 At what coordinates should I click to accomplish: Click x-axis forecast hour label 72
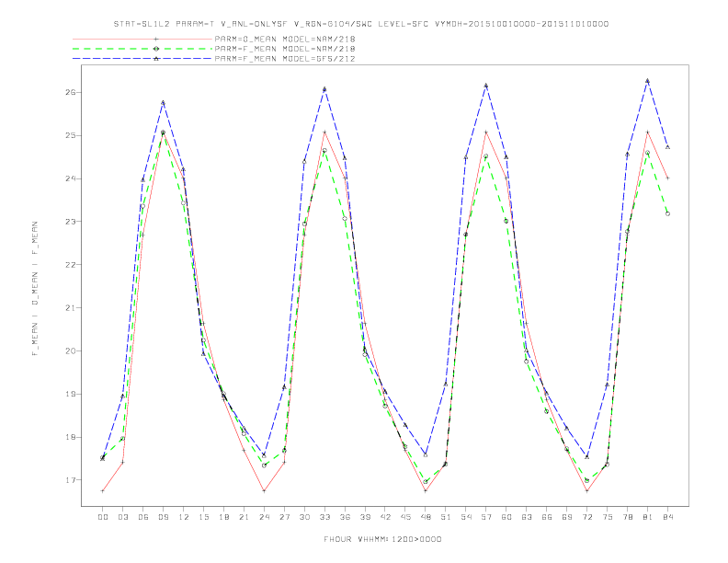[586, 517]
